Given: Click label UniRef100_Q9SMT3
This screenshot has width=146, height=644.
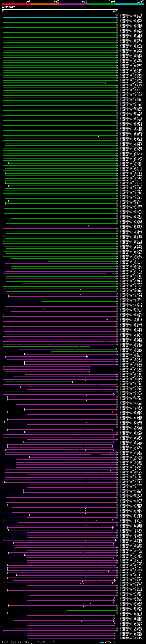Looking at the screenshot, I should (131, 238).
